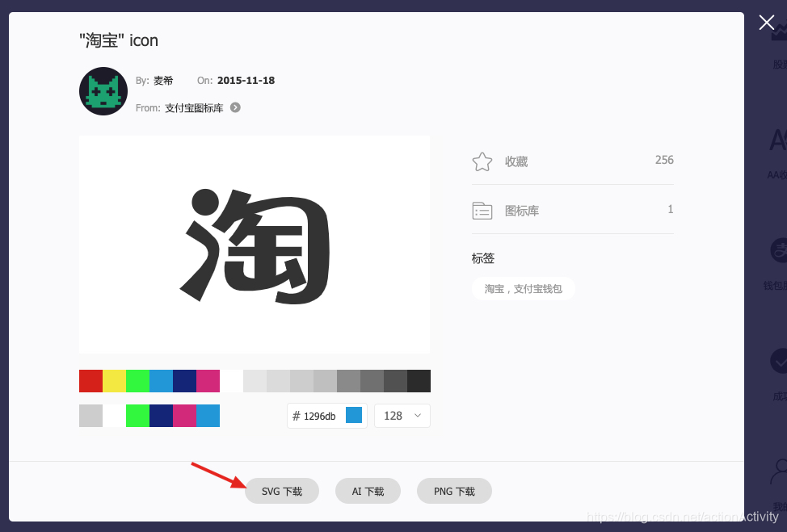
Task: Open the 支付宝图标库 source link
Action: [x=194, y=108]
